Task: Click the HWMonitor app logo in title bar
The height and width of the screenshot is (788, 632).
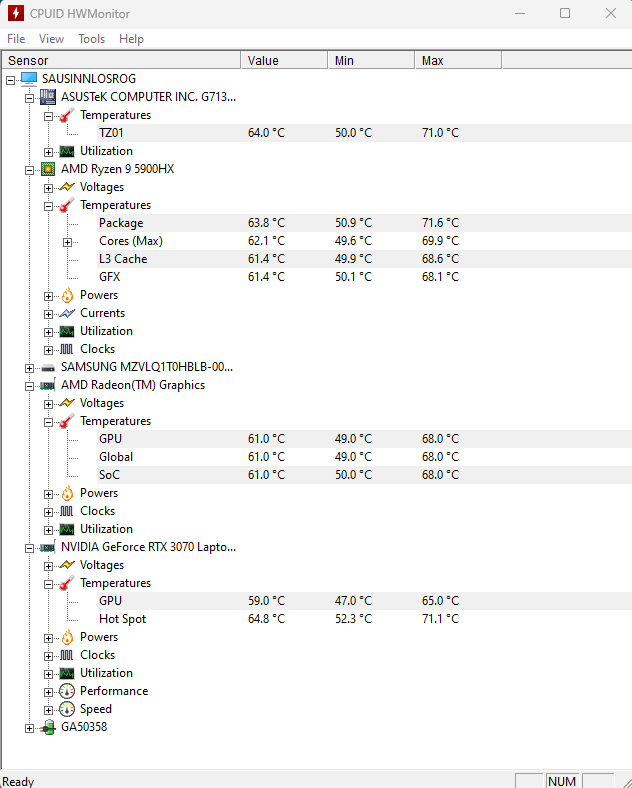Action: pos(16,13)
